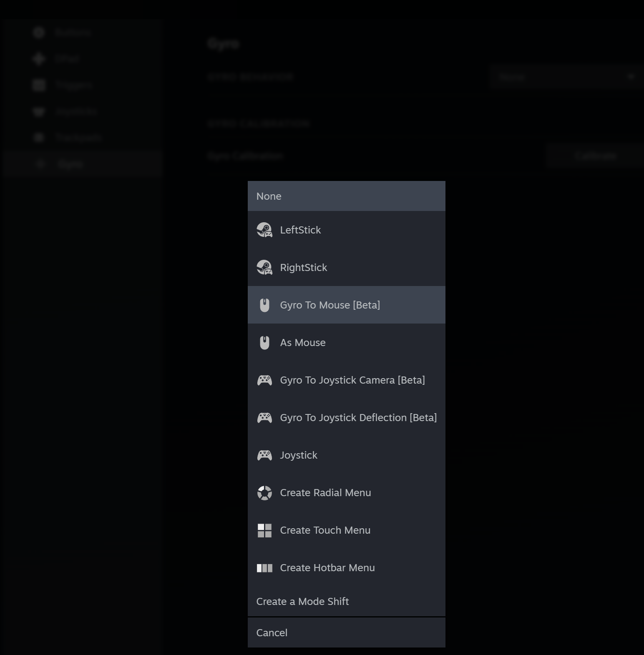The image size is (644, 655).
Task: Select the None option at the top
Action: pyautogui.click(x=346, y=196)
